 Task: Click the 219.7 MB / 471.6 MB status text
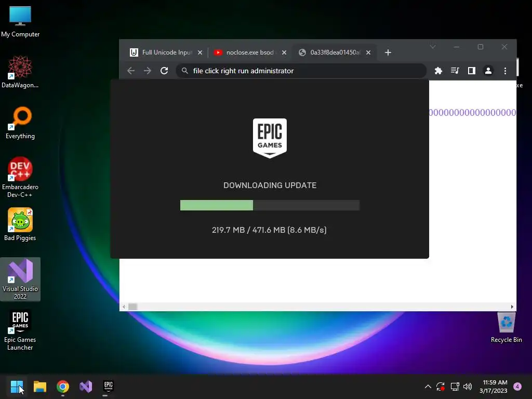click(x=269, y=230)
